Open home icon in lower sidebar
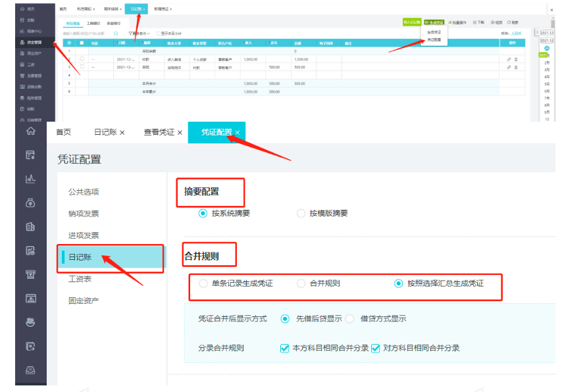Screen dimensions: 587x392 pyautogui.click(x=31, y=132)
